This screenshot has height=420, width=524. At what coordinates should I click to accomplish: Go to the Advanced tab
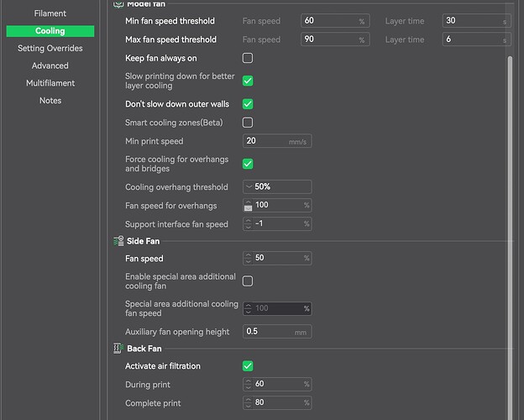pos(50,66)
